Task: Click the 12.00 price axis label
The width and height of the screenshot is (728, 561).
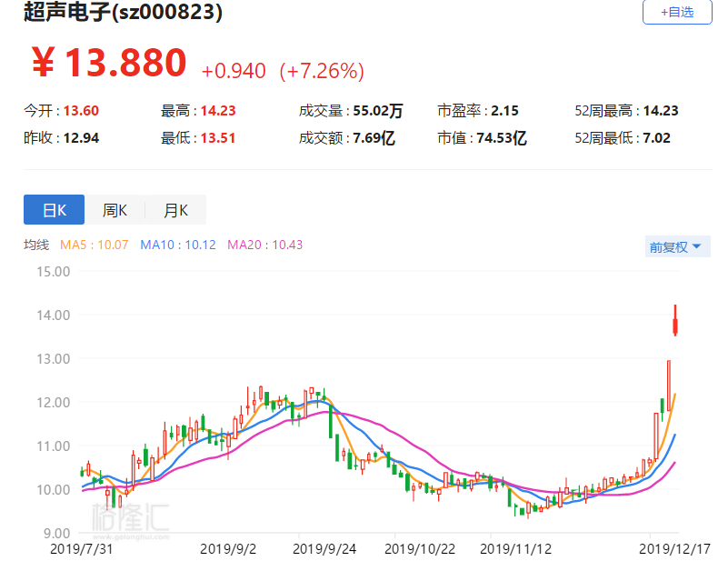Action: tap(54, 403)
